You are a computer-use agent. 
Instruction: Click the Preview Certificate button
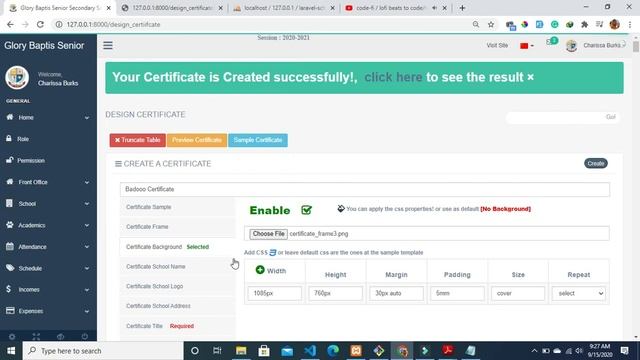tap(197, 140)
